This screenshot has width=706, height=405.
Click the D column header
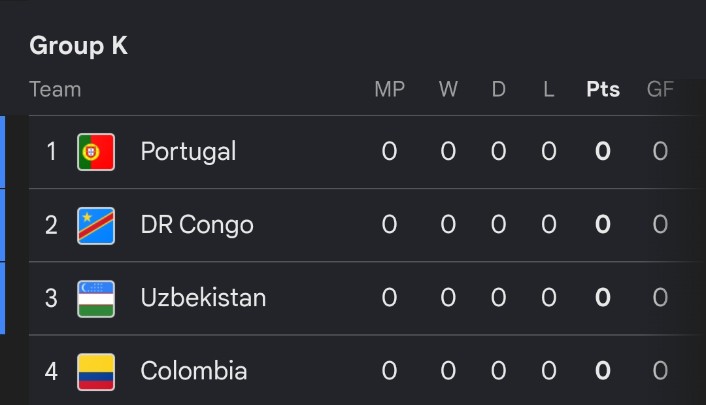tap(498, 89)
